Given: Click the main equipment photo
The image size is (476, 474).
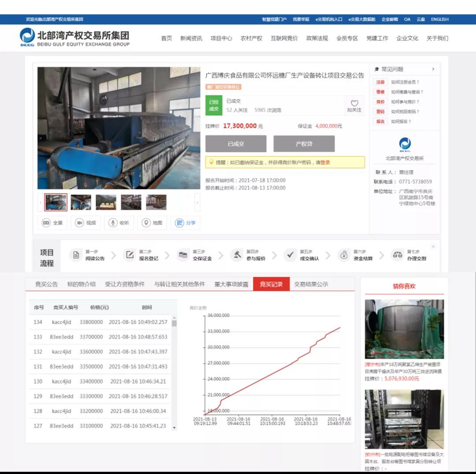Looking at the screenshot, I should point(119,128).
